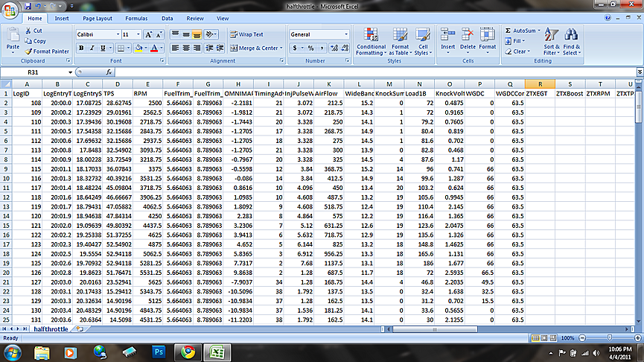
Task: Expand the General number format dropdown
Action: pos(345,34)
